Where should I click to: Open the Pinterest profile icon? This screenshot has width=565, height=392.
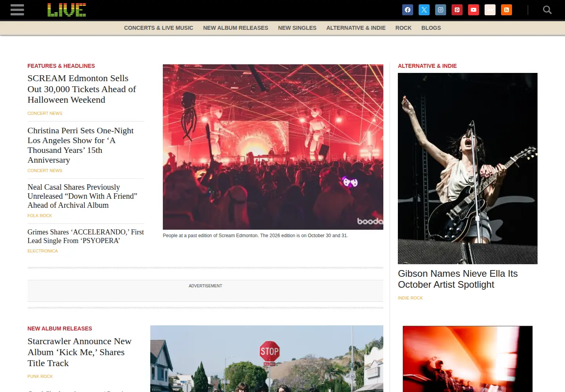coord(457,10)
